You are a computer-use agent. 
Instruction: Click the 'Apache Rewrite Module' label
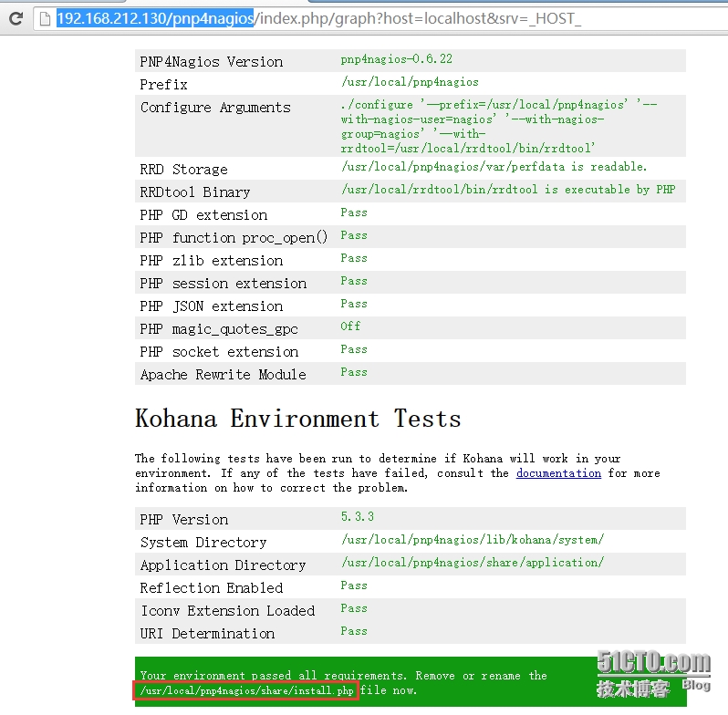pos(224,375)
